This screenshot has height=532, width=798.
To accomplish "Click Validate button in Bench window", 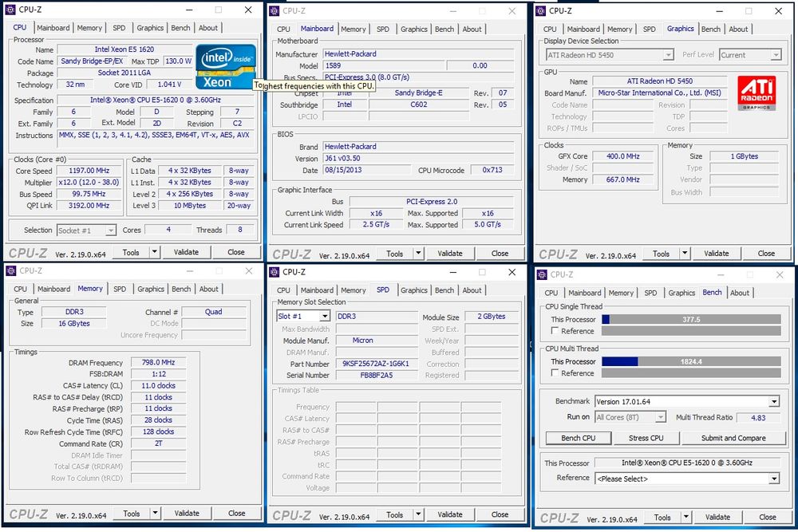I will (717, 518).
